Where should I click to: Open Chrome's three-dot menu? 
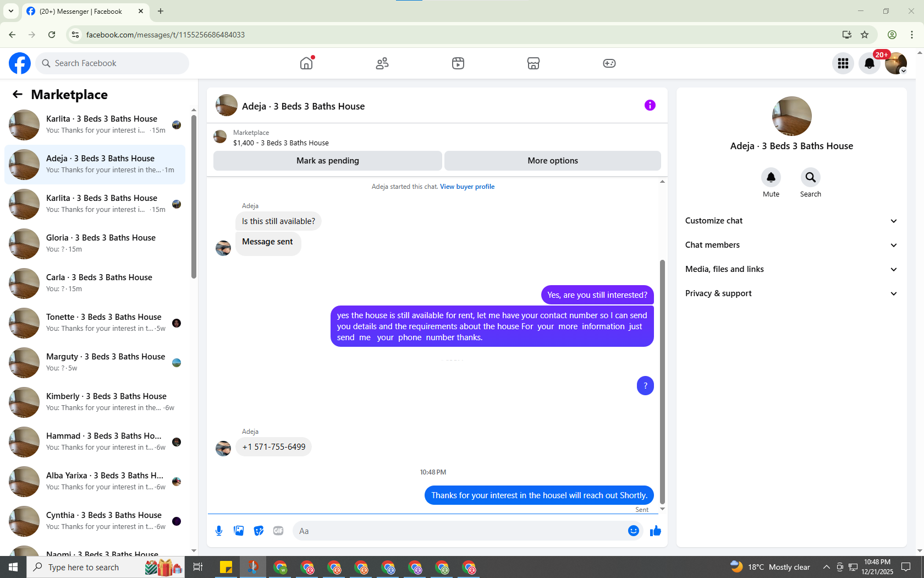tap(912, 35)
